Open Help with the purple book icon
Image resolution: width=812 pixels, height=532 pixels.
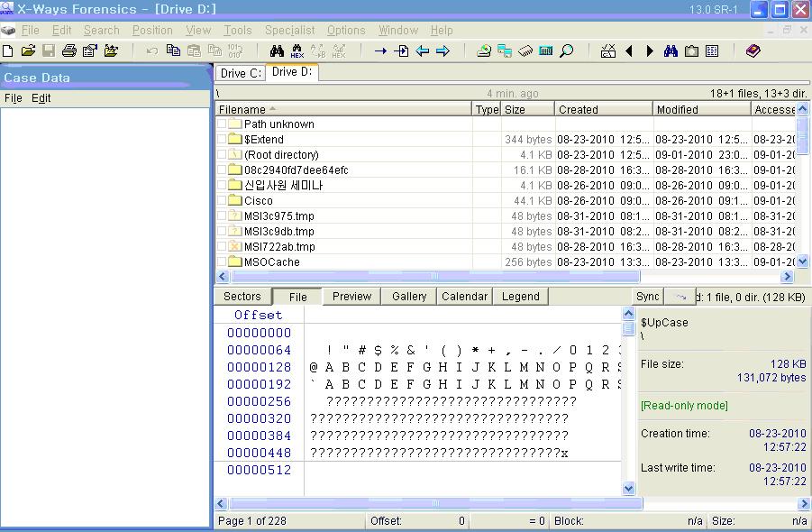[x=753, y=50]
